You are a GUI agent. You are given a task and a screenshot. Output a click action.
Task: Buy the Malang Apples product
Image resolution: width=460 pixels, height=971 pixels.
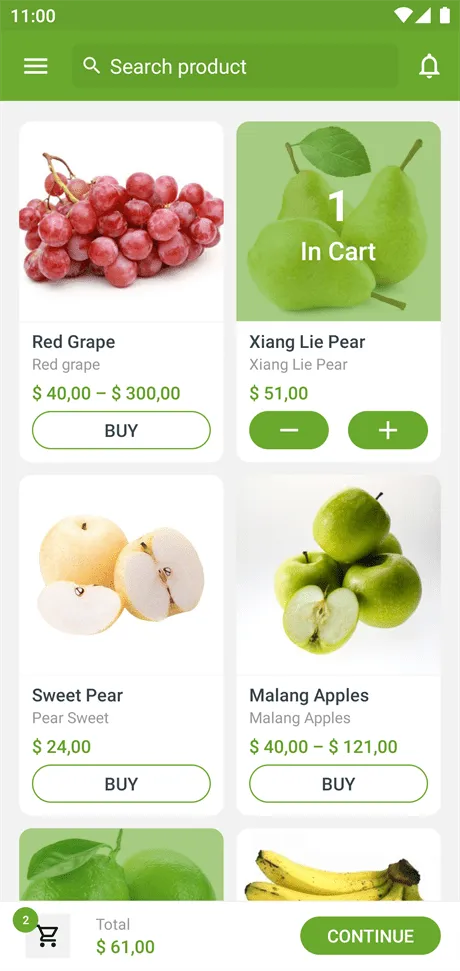pos(338,783)
